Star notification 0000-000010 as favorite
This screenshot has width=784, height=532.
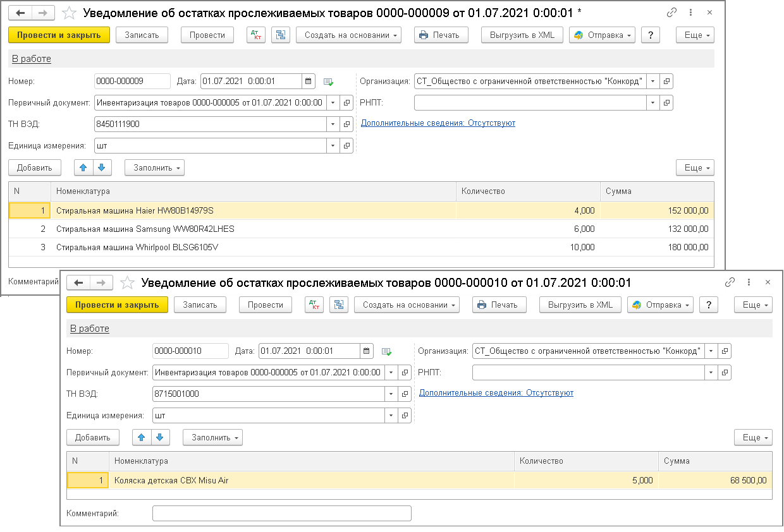[x=128, y=282]
